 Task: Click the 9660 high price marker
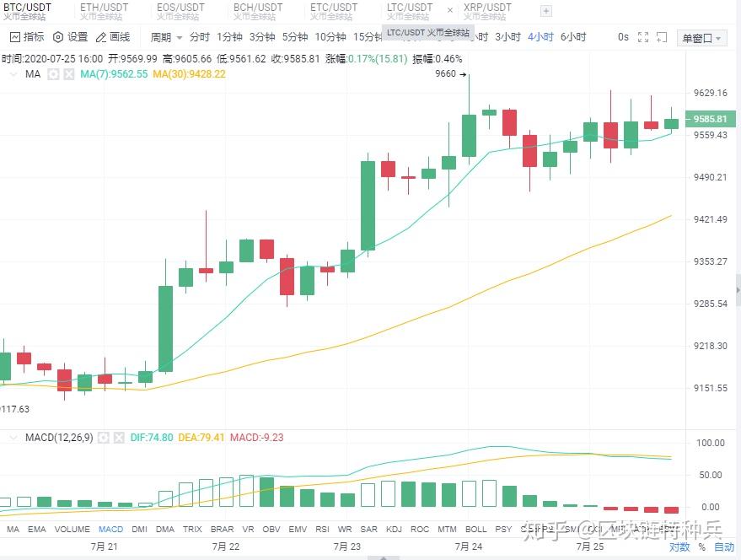point(451,73)
